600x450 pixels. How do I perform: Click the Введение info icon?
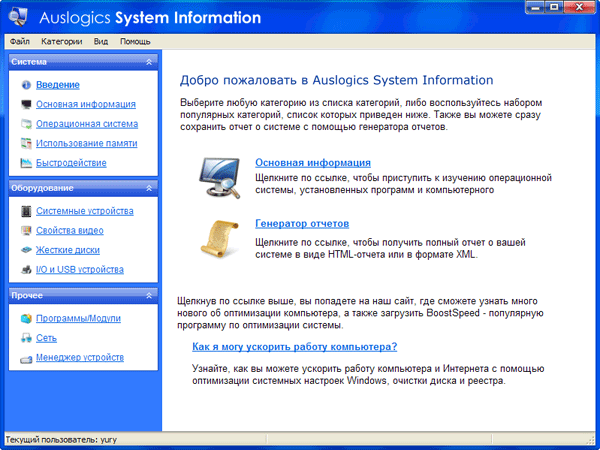pos(26,85)
